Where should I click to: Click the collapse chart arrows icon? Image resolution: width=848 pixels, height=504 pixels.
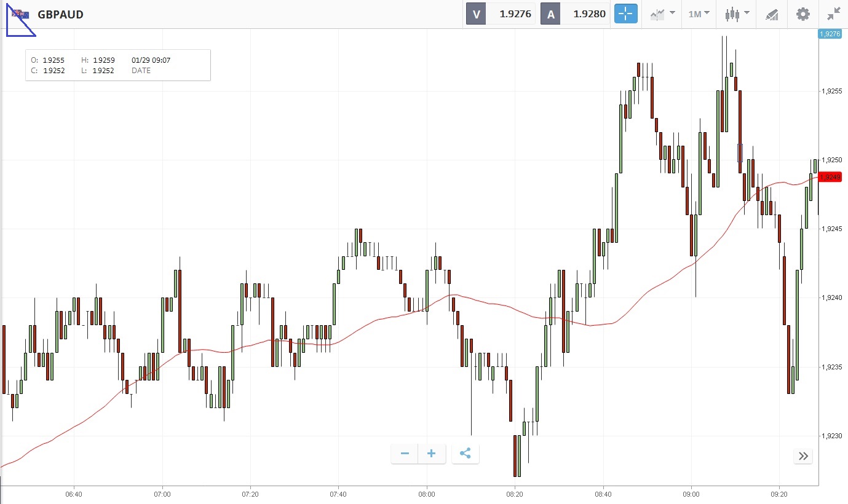coord(834,14)
